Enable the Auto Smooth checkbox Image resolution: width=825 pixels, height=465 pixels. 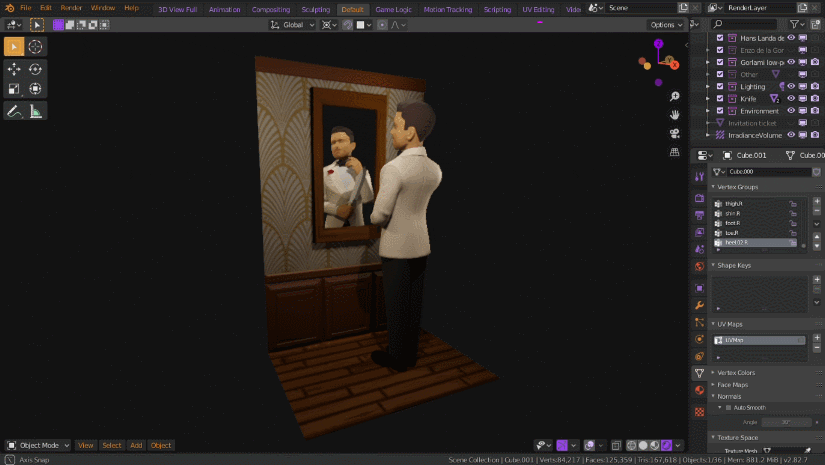[729, 408]
